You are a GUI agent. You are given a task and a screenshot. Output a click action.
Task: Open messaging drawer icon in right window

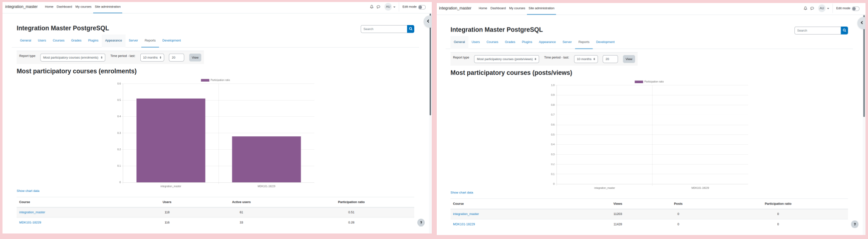[x=812, y=9]
